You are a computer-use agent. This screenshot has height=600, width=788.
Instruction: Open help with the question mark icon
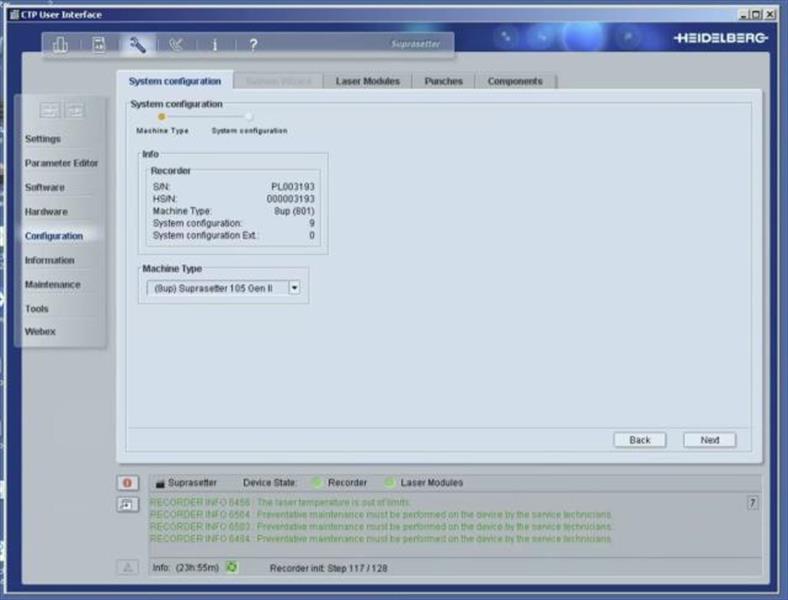(253, 45)
